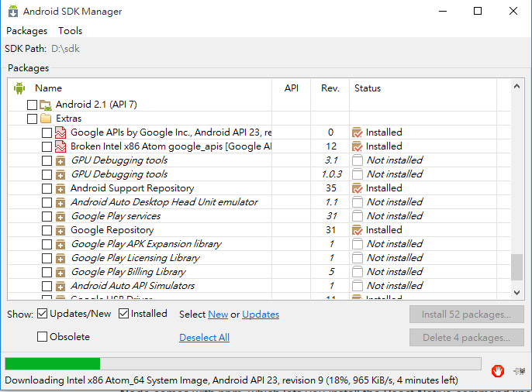Click the Not installed status icon for Google Play Billing Library
The width and height of the screenshot is (532, 392).
click(358, 272)
